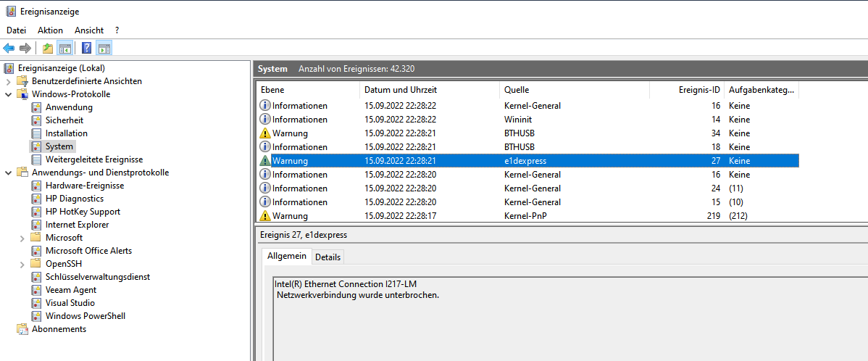Switch to the Details tab
Image resolution: width=868 pixels, height=361 pixels.
tap(327, 257)
